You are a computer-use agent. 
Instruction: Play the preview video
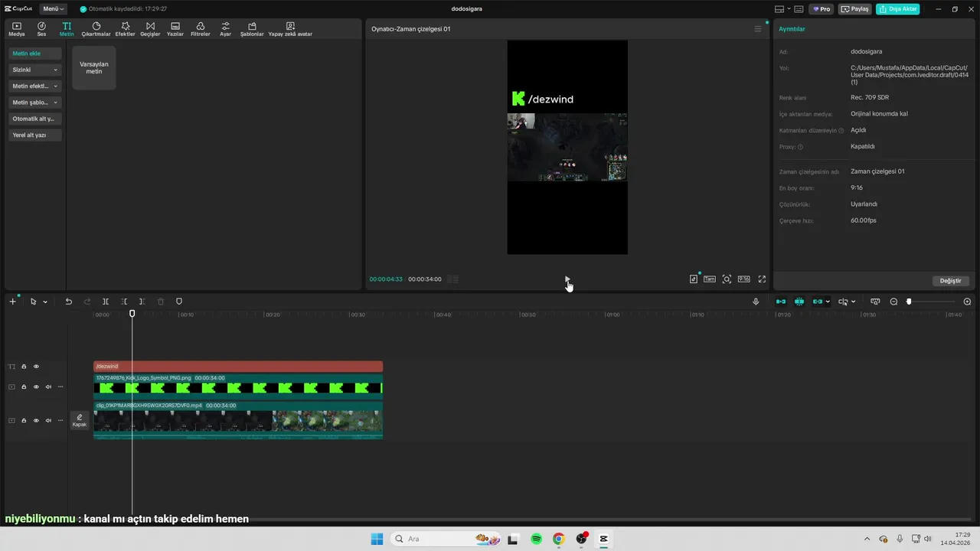[567, 279]
